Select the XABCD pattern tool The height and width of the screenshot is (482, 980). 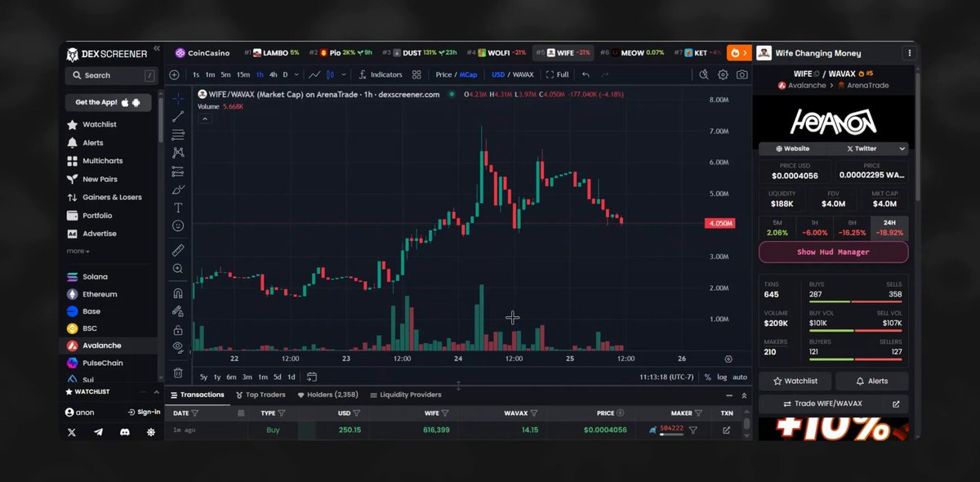coord(178,153)
